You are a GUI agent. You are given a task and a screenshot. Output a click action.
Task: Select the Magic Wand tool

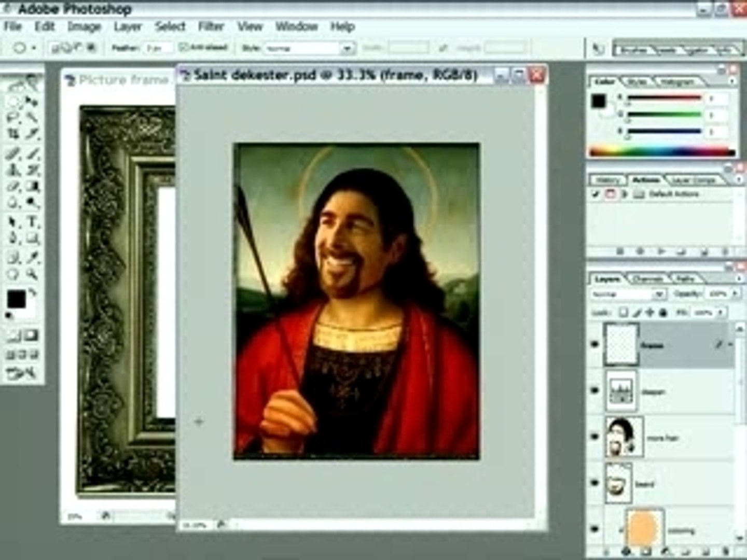[32, 118]
